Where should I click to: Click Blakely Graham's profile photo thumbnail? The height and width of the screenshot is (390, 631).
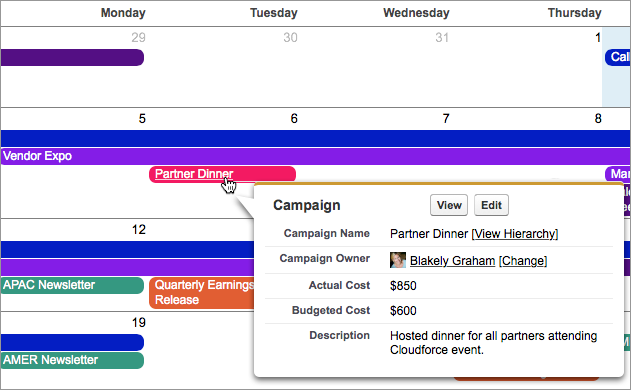pos(398,260)
